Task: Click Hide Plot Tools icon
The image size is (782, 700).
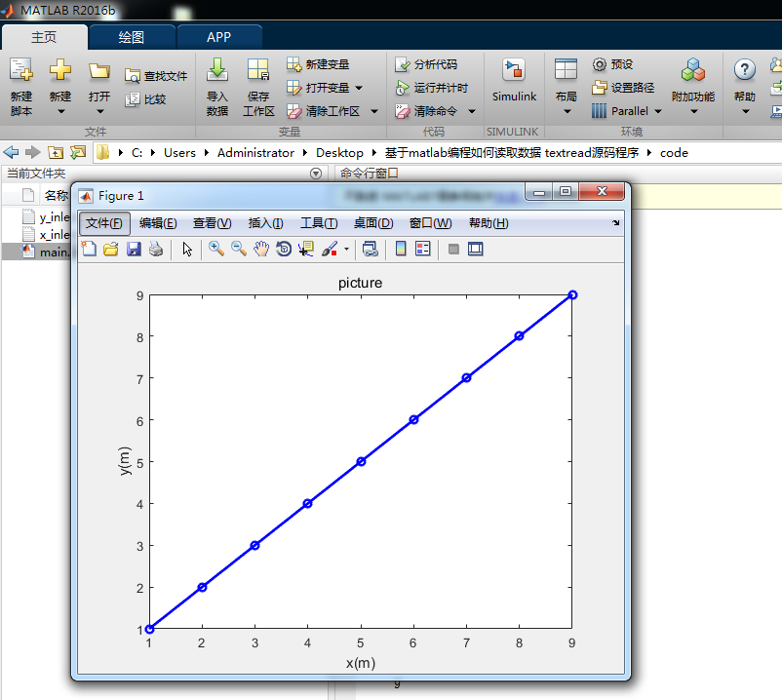Action: [453, 249]
